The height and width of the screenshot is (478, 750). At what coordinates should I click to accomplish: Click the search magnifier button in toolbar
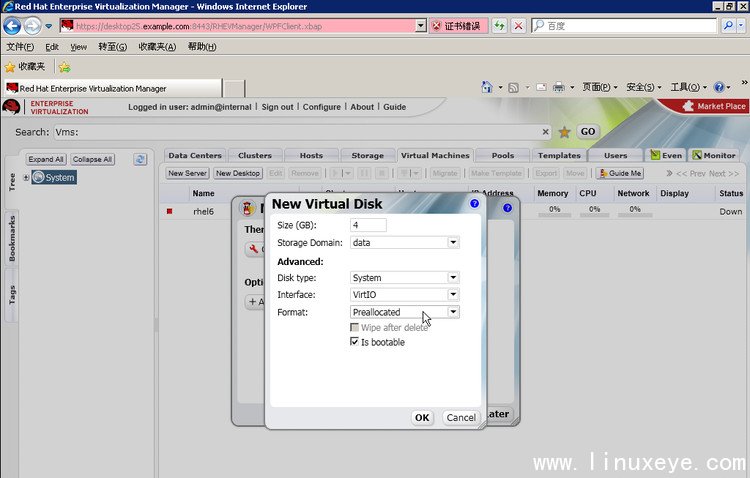[728, 26]
